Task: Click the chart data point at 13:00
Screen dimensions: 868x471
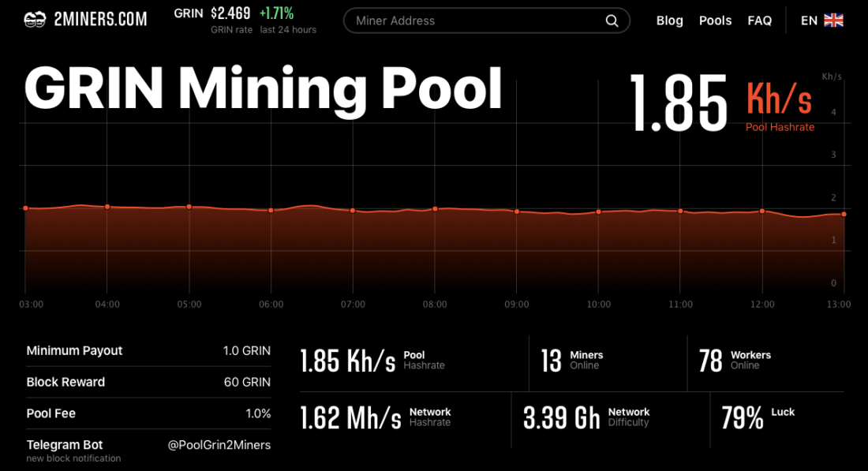Action: [844, 214]
